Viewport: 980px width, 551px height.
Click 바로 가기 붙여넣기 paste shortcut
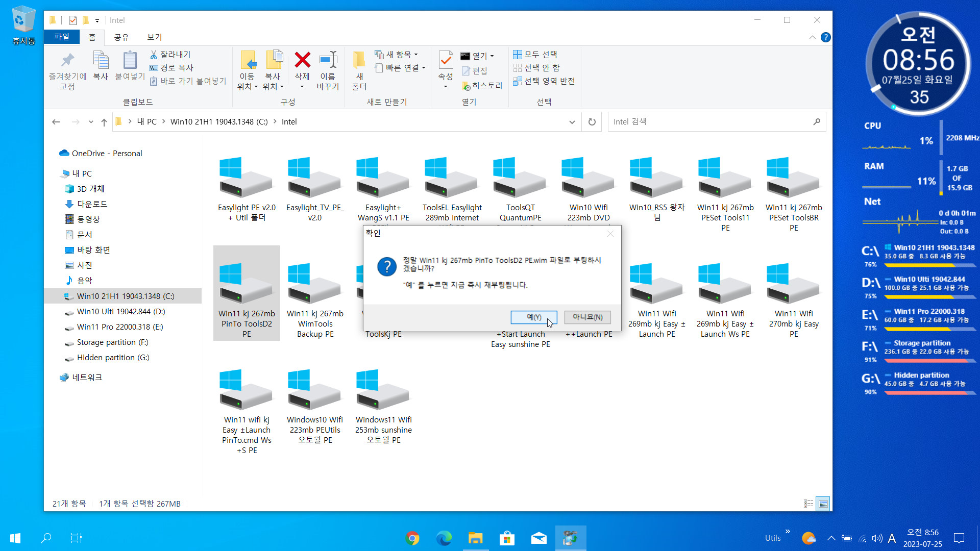click(188, 81)
